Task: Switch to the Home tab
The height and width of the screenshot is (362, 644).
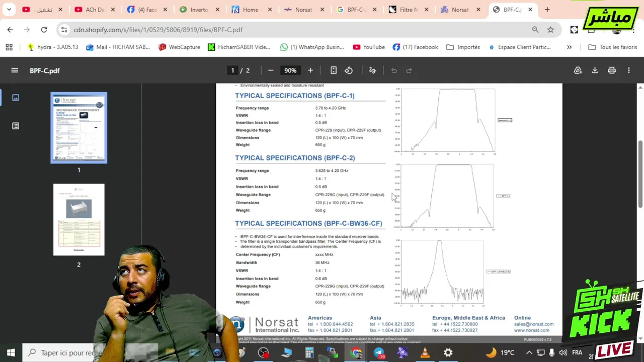Action: 251,10
